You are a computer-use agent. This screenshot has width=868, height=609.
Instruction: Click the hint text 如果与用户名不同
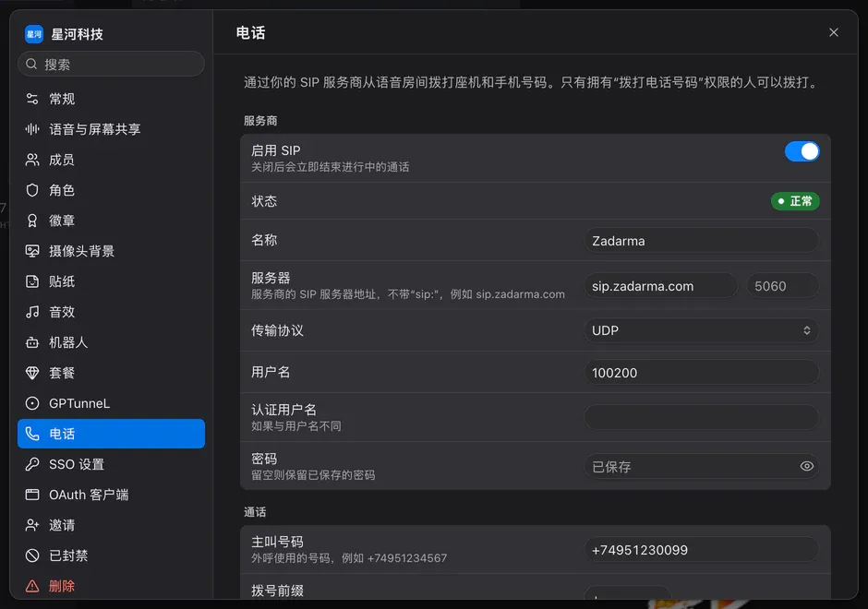(x=296, y=426)
